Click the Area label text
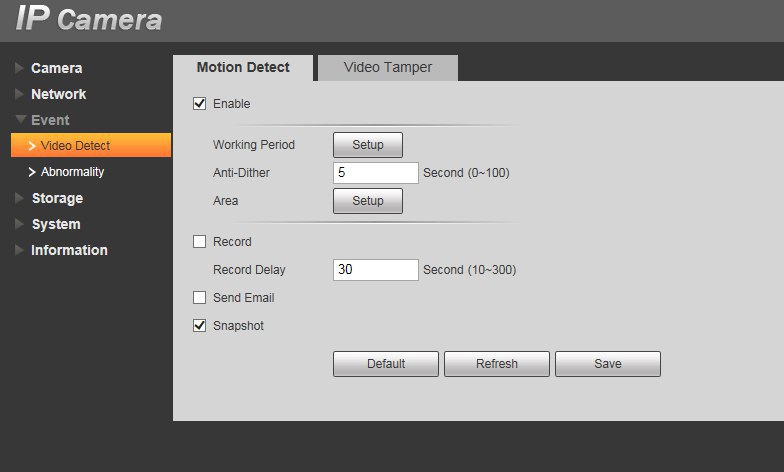The width and height of the screenshot is (784, 472). click(x=226, y=200)
